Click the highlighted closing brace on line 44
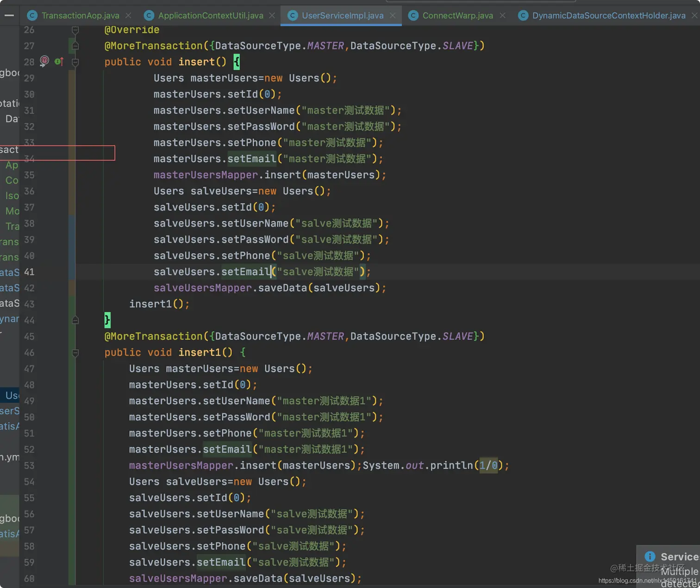Viewport: 700px width, 588px height. coord(107,319)
